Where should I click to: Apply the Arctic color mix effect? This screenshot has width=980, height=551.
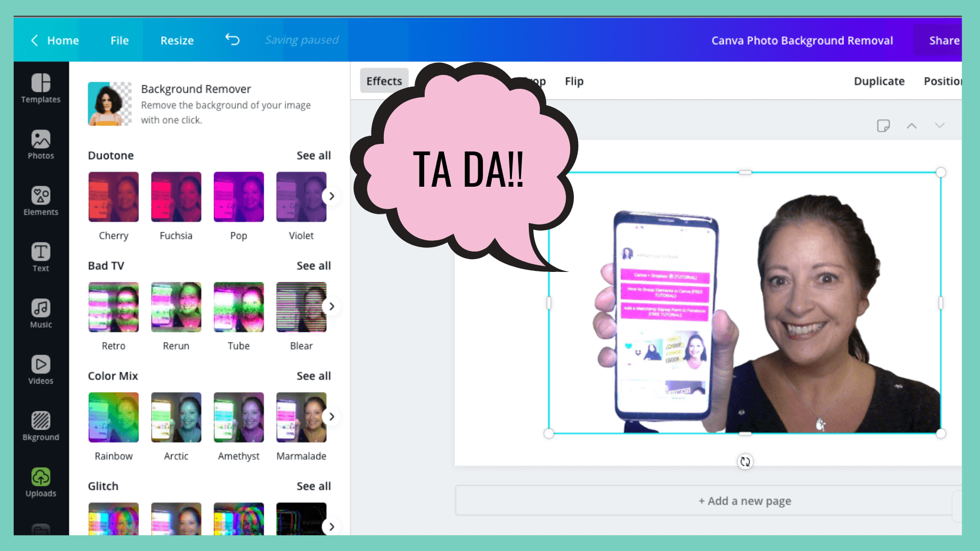(176, 417)
